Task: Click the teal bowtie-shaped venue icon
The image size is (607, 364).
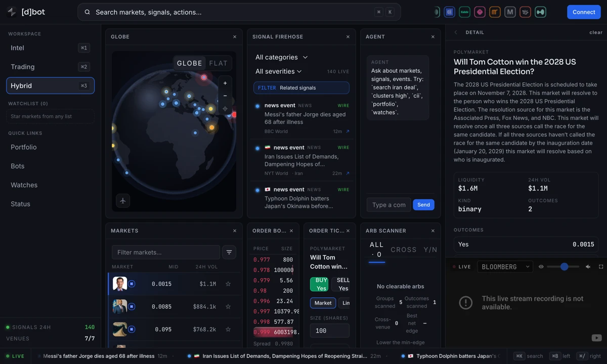Action: [540, 12]
